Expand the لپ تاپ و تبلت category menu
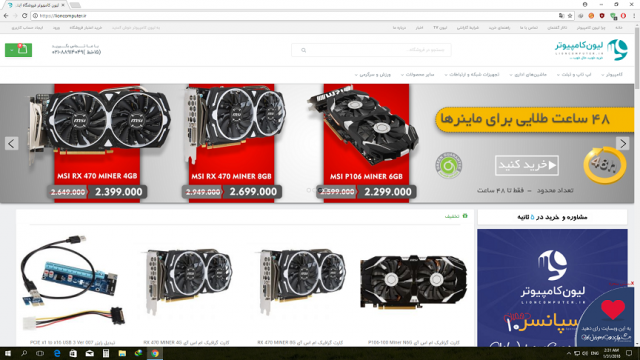 click(574, 75)
